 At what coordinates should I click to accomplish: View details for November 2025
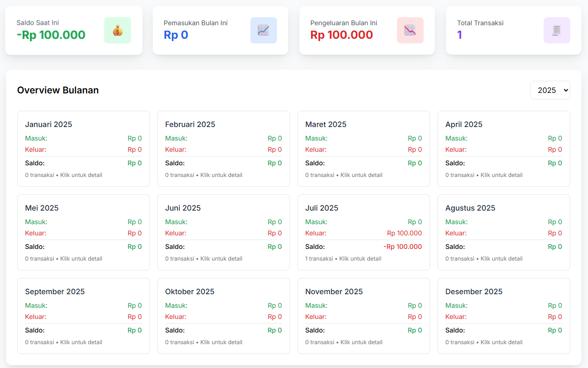point(364,316)
